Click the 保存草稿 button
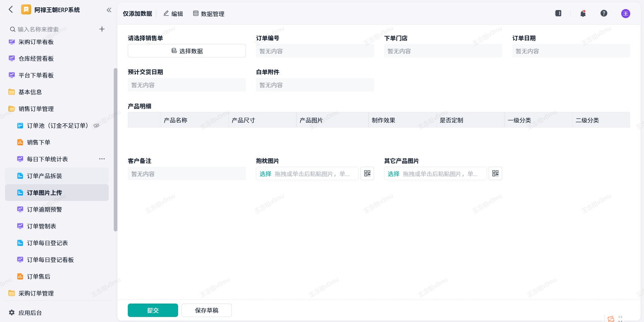The width and height of the screenshot is (644, 322). coord(207,310)
